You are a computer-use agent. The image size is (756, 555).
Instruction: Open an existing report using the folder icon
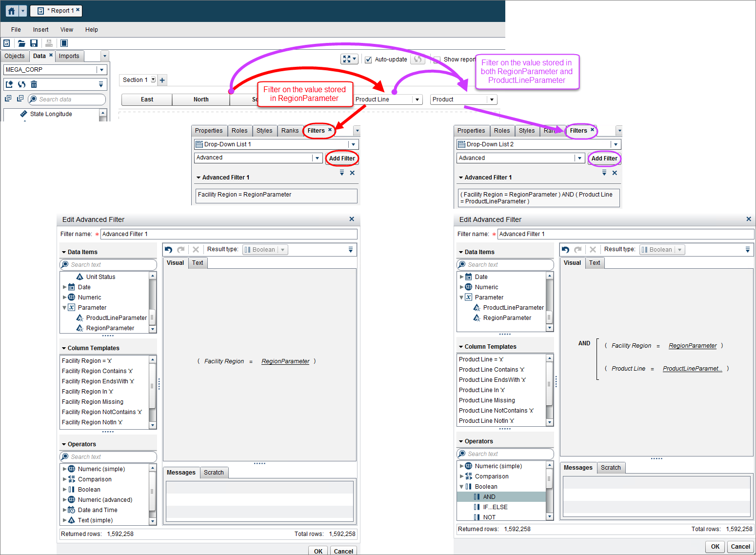(21, 43)
